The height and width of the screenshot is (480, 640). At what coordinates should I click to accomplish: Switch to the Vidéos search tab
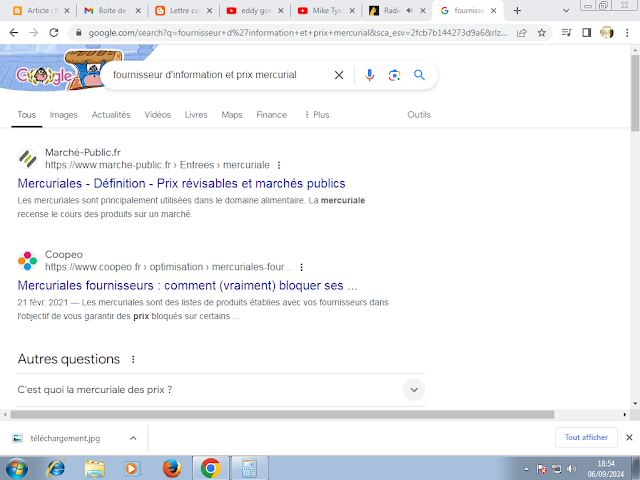[158, 115]
